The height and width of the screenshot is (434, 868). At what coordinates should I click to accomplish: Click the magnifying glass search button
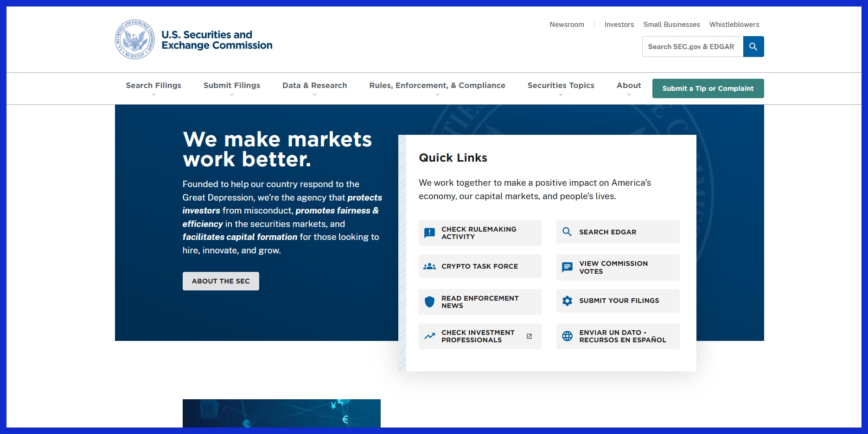753,46
